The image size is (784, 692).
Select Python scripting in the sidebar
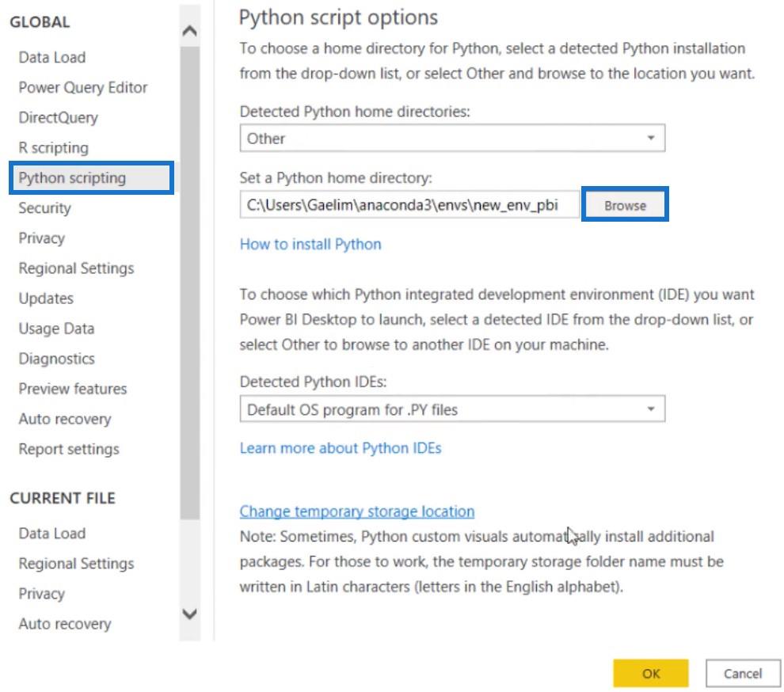click(x=92, y=177)
